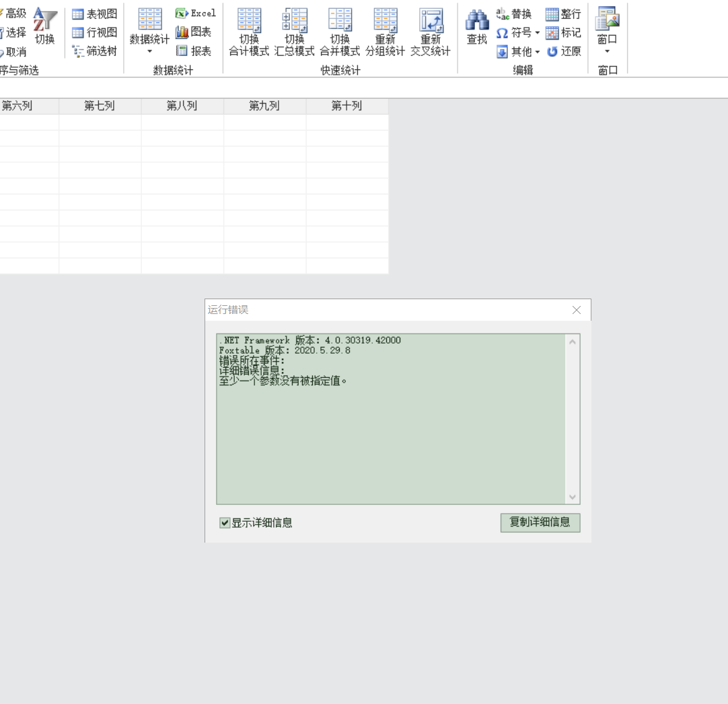Screen dimensions: 728x704
Task: Expand the 符号 dropdown arrow
Action: point(538,33)
